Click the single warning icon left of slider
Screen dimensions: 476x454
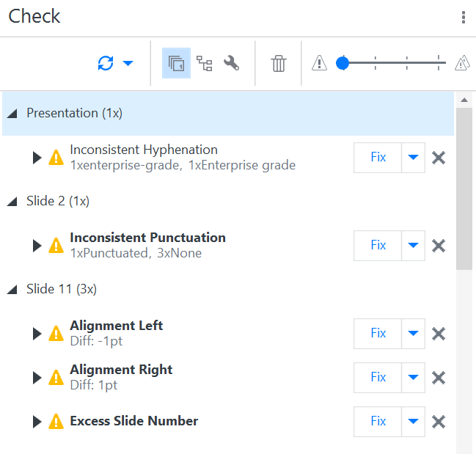click(319, 64)
